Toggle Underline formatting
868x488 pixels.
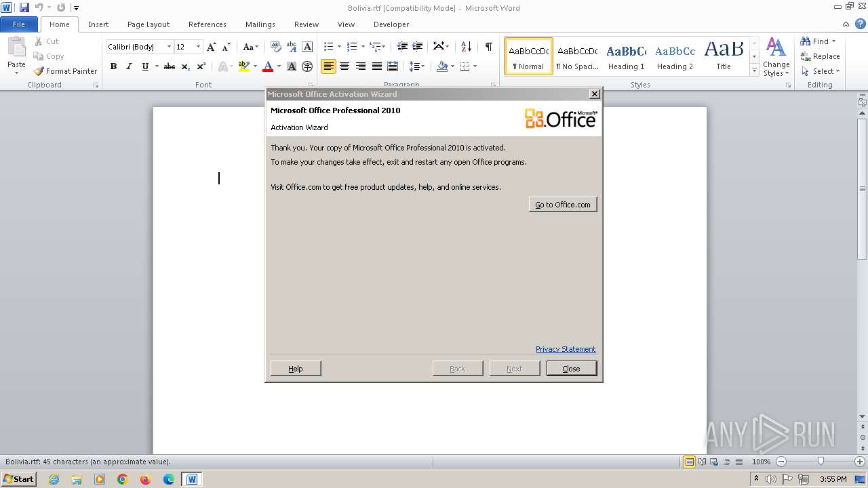(145, 66)
